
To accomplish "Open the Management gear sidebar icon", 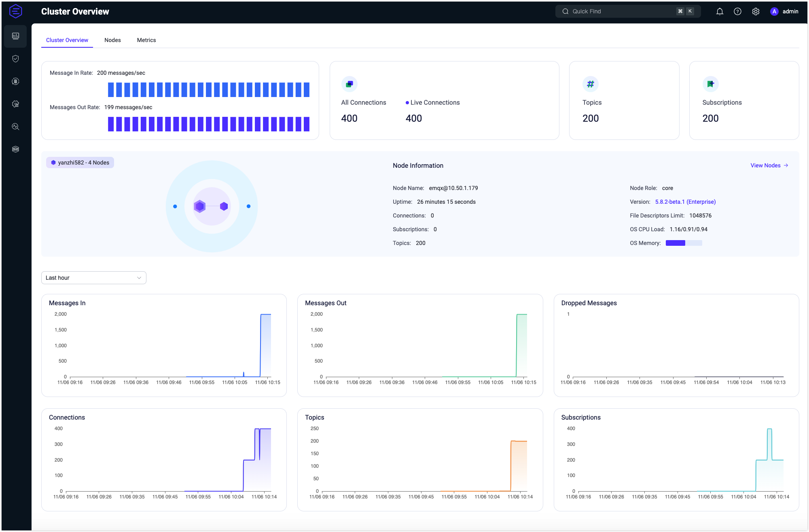I will (x=15, y=104).
